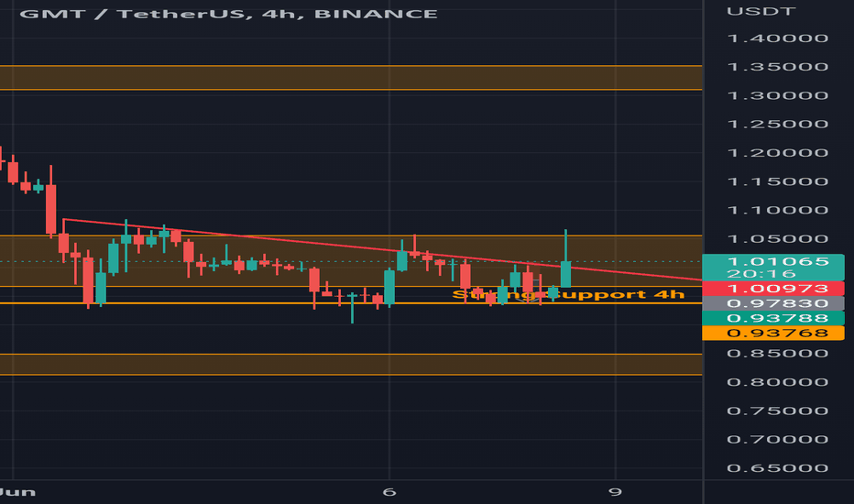Click the 1.40000 price axis tick
This screenshot has height=504, width=854.
pos(778,38)
